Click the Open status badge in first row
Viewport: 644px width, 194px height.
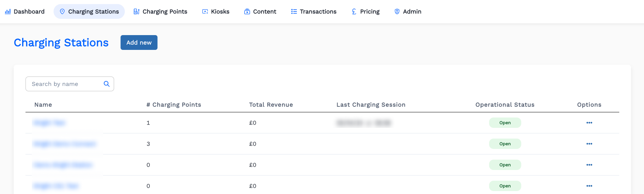click(505, 123)
